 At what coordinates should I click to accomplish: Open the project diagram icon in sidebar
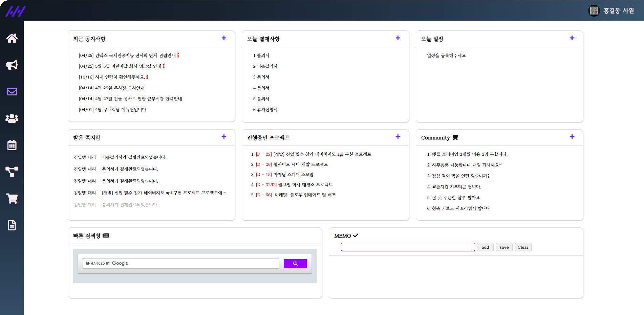[12, 172]
